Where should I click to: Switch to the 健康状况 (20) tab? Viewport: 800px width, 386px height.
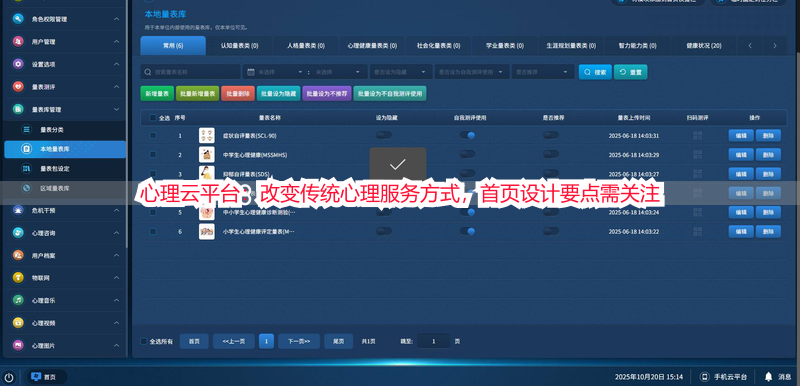tap(704, 45)
